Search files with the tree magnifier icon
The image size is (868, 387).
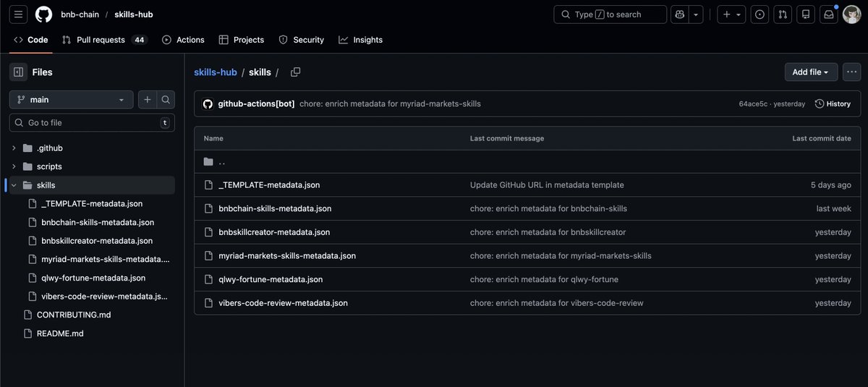[x=166, y=100]
